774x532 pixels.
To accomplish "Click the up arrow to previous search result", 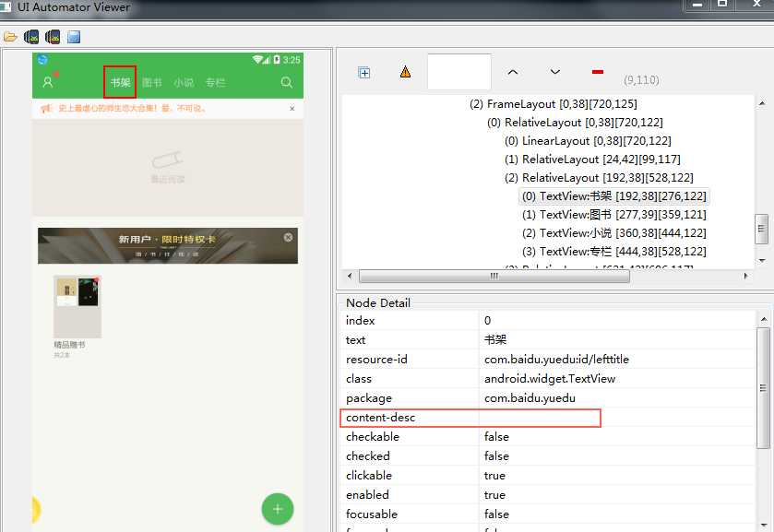I will click(x=513, y=72).
